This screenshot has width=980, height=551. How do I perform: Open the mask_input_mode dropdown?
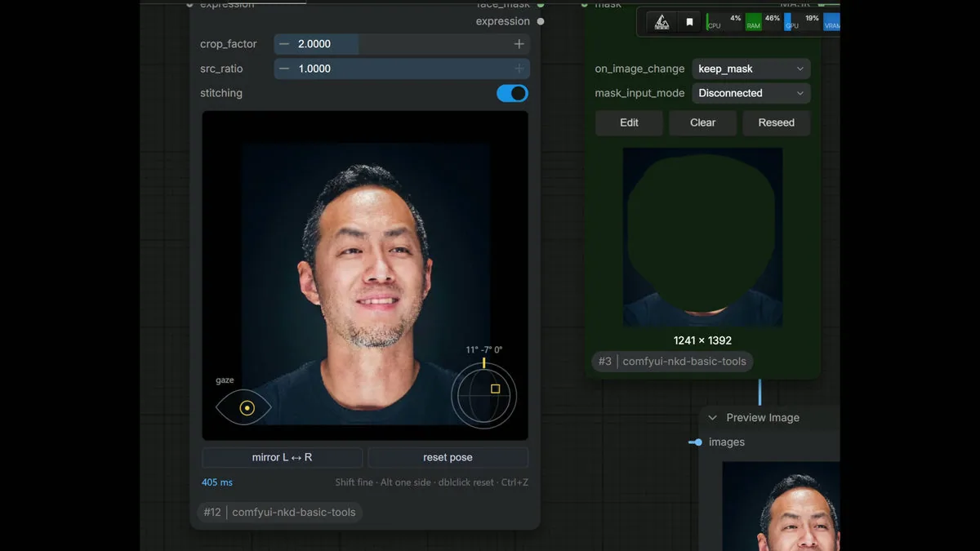(751, 93)
